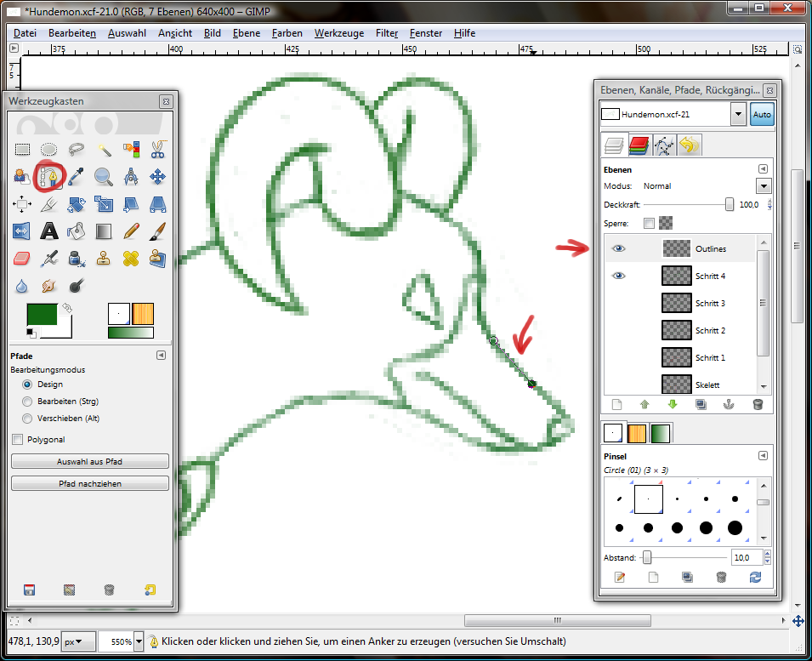The height and width of the screenshot is (661, 812).
Task: Select the Eraser tool
Action: 22,258
